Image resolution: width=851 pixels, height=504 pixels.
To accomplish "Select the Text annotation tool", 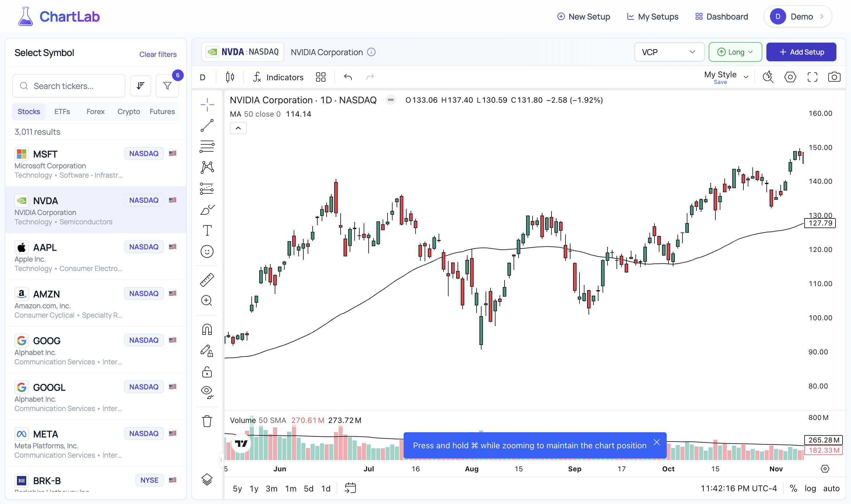I will [x=207, y=230].
